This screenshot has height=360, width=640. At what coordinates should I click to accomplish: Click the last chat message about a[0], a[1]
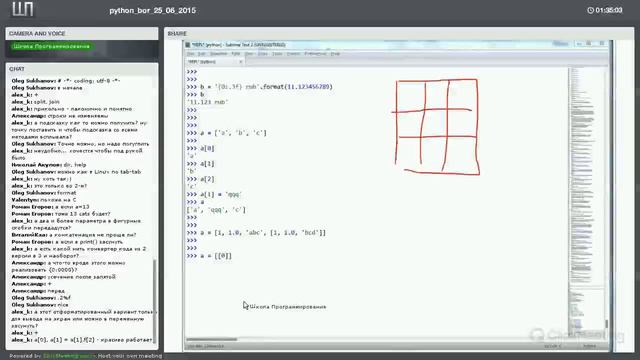pyautogui.click(x=82, y=340)
